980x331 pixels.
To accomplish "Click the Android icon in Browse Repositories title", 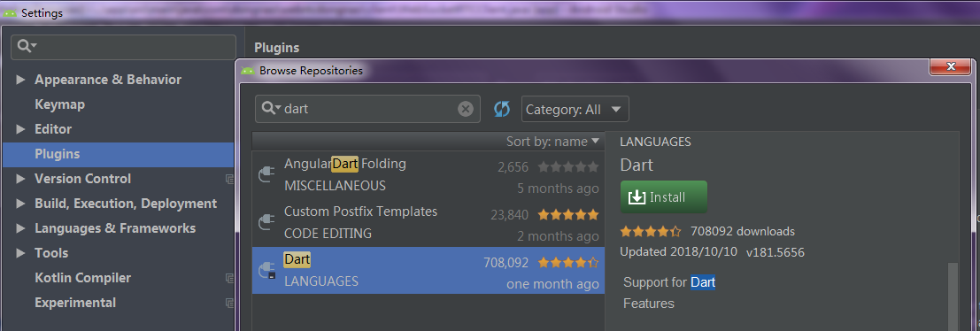I will coord(248,71).
